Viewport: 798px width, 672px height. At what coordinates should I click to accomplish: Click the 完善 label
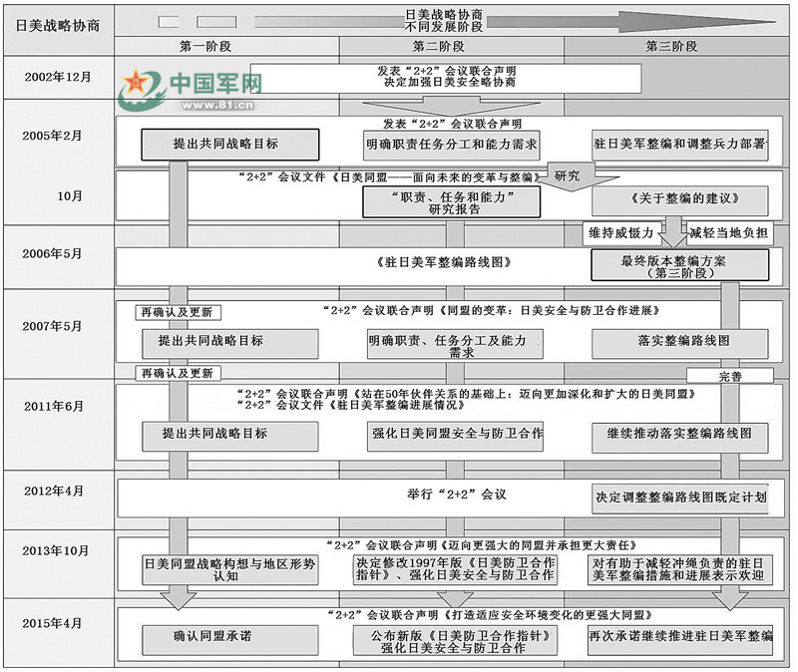[730, 377]
